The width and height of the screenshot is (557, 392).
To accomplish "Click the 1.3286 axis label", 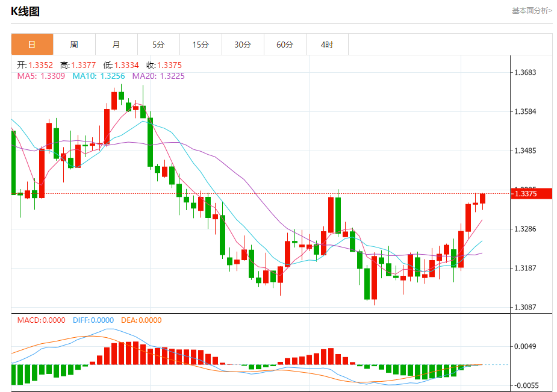I will coord(525,229).
